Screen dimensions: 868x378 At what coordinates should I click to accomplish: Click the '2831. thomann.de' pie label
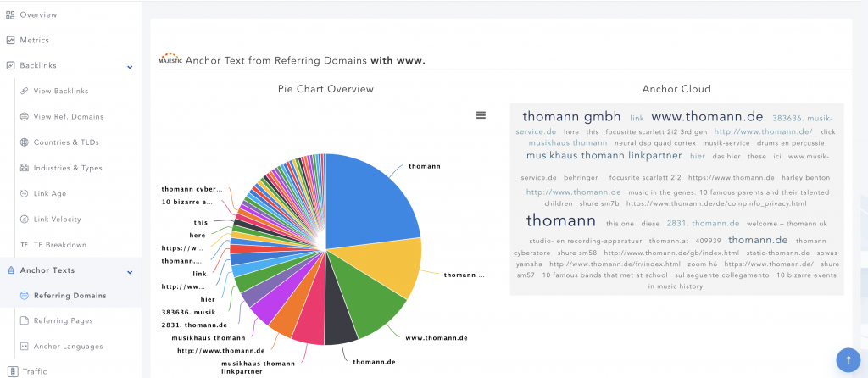tap(194, 325)
